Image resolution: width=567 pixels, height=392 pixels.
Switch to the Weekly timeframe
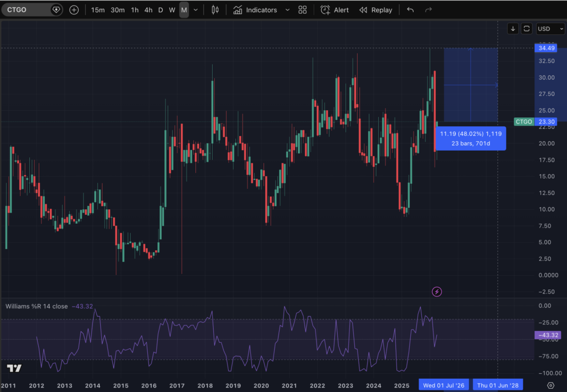172,10
